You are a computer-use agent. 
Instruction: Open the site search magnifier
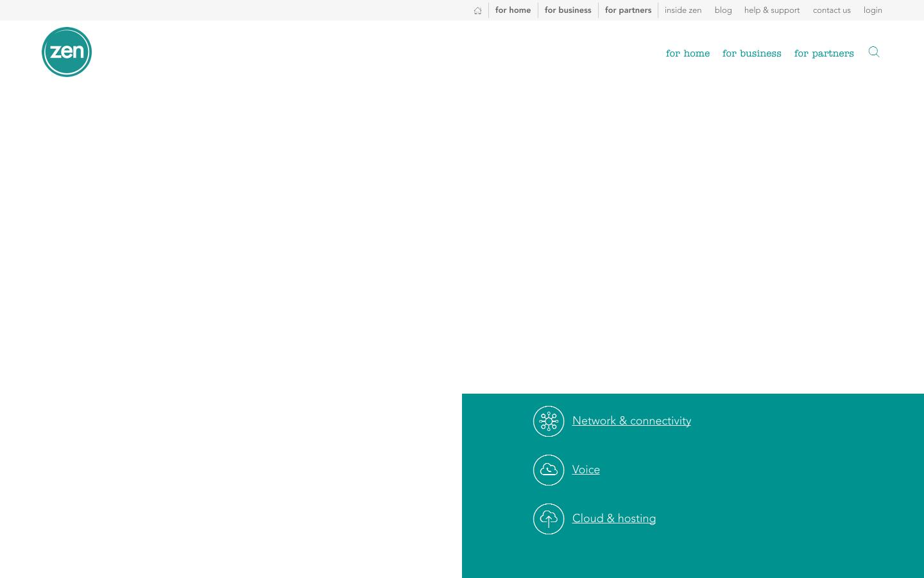coord(874,51)
